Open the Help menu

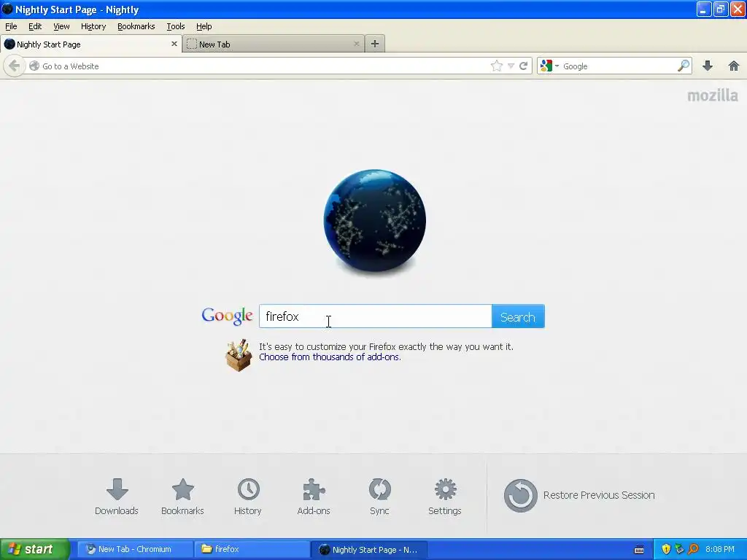pos(204,26)
